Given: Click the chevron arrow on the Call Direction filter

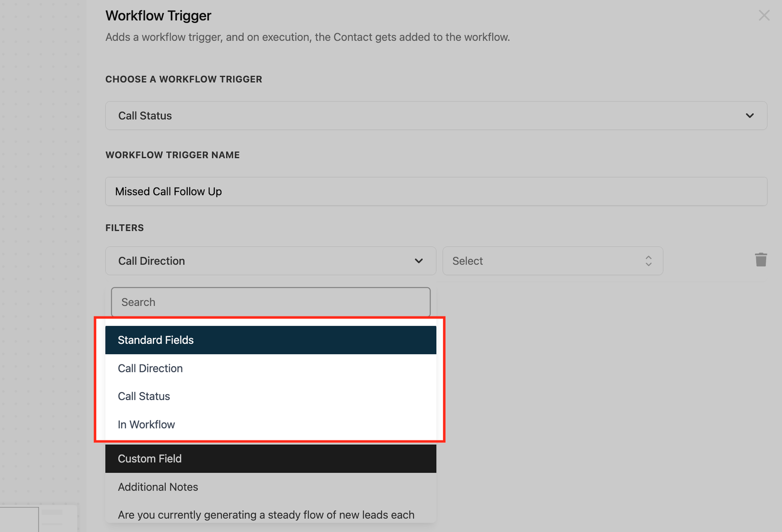Looking at the screenshot, I should 418,261.
